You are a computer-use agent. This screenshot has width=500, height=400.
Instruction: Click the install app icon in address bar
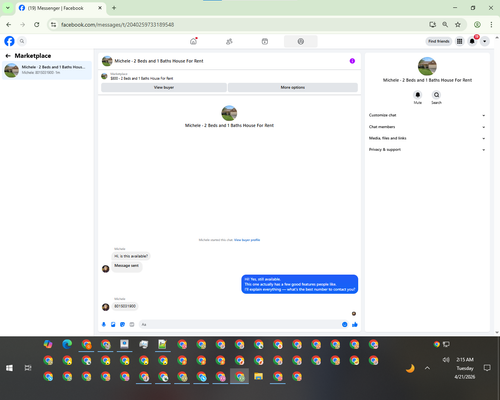432,24
